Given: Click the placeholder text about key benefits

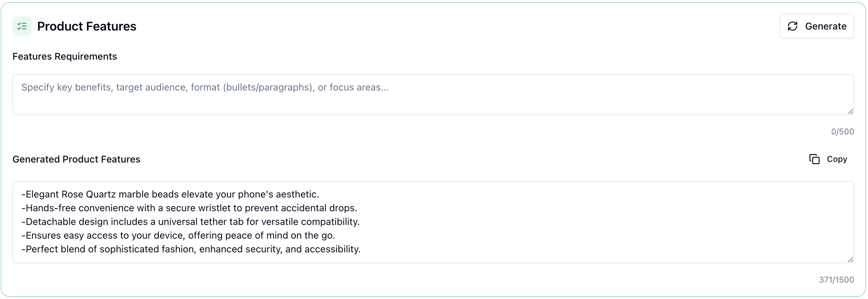Looking at the screenshot, I should click(205, 87).
